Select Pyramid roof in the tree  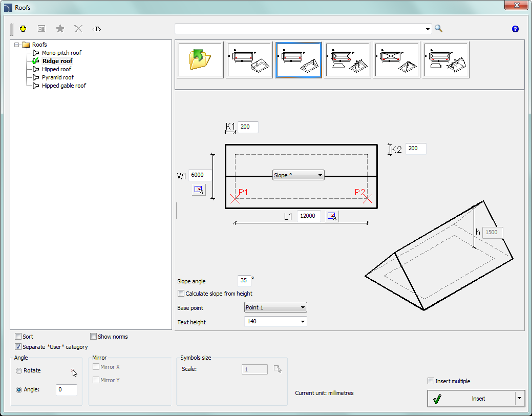57,77
